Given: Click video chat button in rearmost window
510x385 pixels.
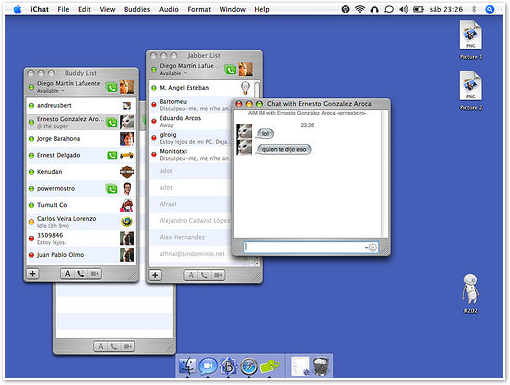Looking at the screenshot, I should 127,346.
